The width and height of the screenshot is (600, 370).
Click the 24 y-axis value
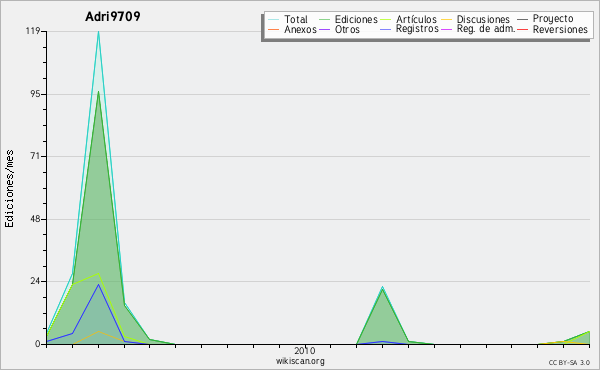tap(36, 281)
